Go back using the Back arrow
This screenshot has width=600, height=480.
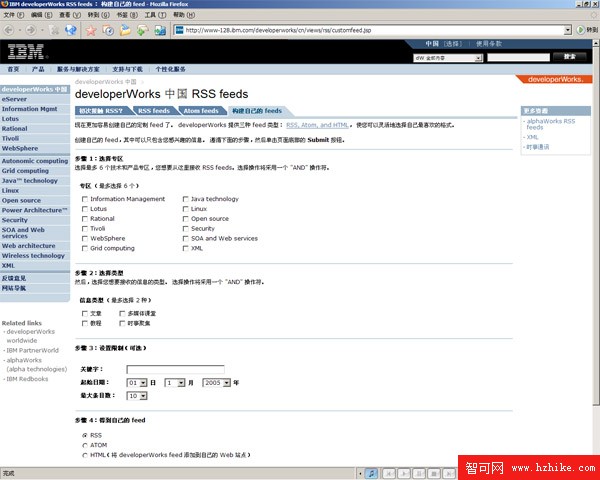[9, 30]
